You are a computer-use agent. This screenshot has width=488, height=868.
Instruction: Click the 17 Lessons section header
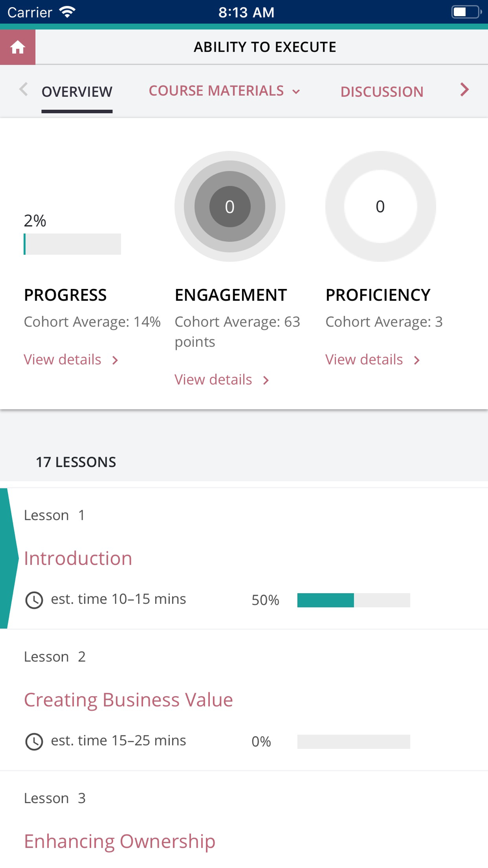[76, 462]
